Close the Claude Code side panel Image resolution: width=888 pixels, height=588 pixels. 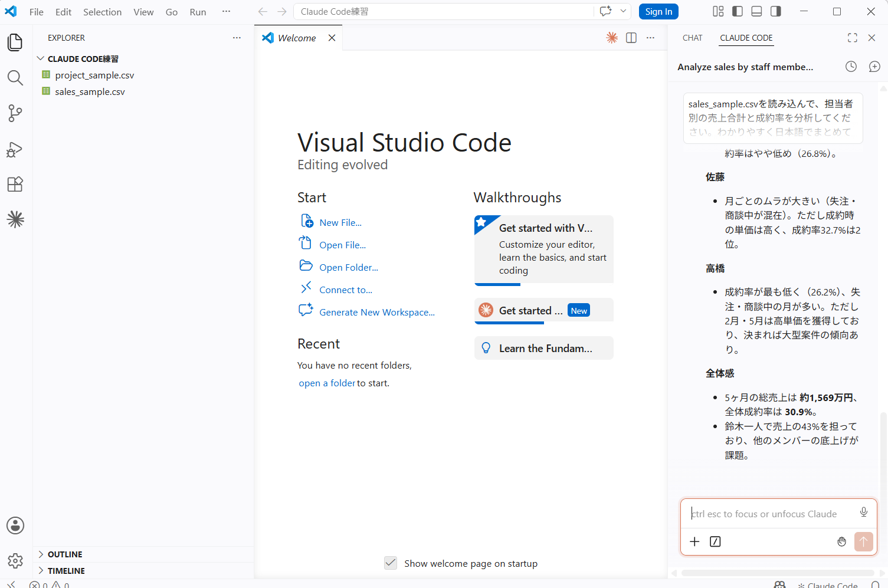(x=872, y=38)
